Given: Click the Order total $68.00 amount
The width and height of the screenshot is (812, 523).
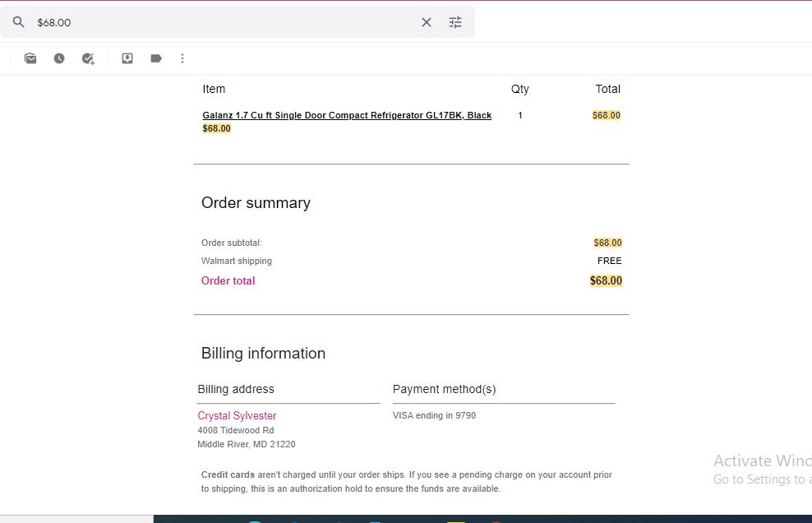Looking at the screenshot, I should 606,281.
